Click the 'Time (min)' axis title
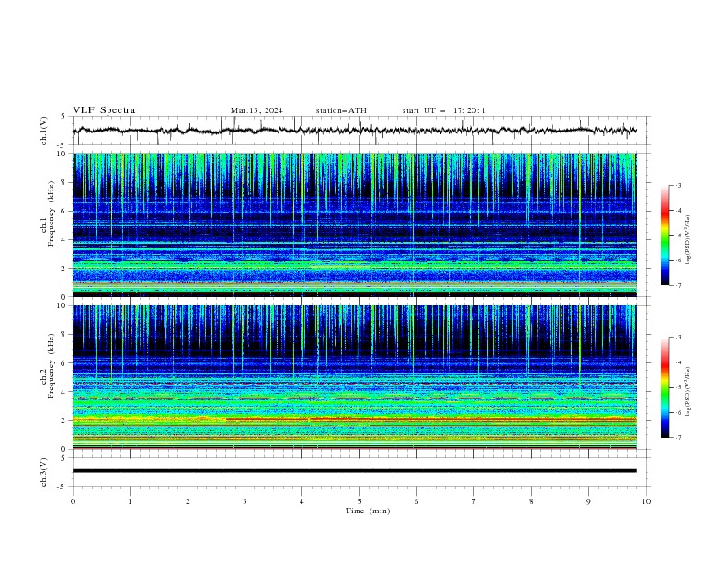This screenshot has width=728, height=563. coord(368,511)
